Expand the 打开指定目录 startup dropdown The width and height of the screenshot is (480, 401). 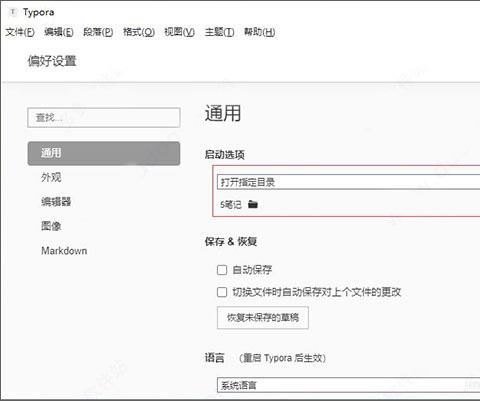pyautogui.click(x=349, y=182)
